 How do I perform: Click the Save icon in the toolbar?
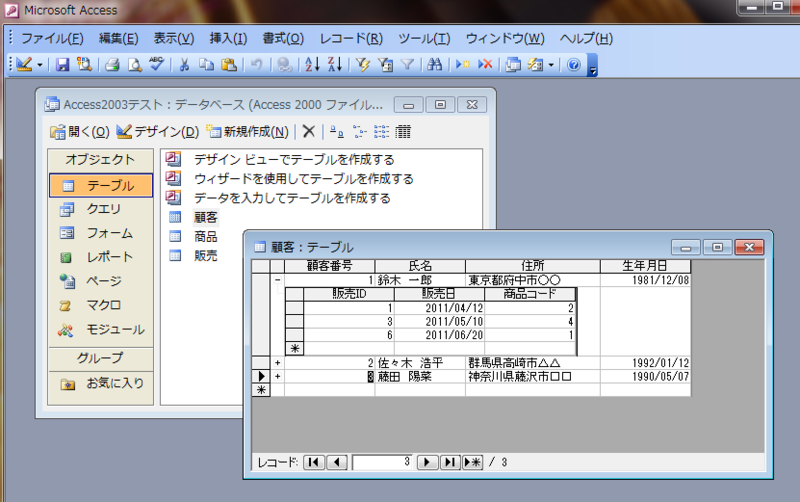point(62,64)
